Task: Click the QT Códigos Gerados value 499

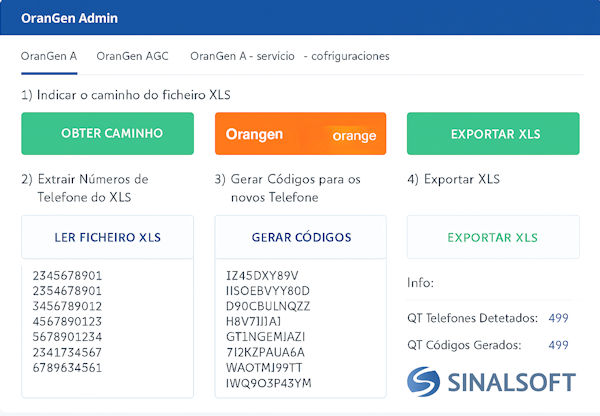Action: click(558, 345)
